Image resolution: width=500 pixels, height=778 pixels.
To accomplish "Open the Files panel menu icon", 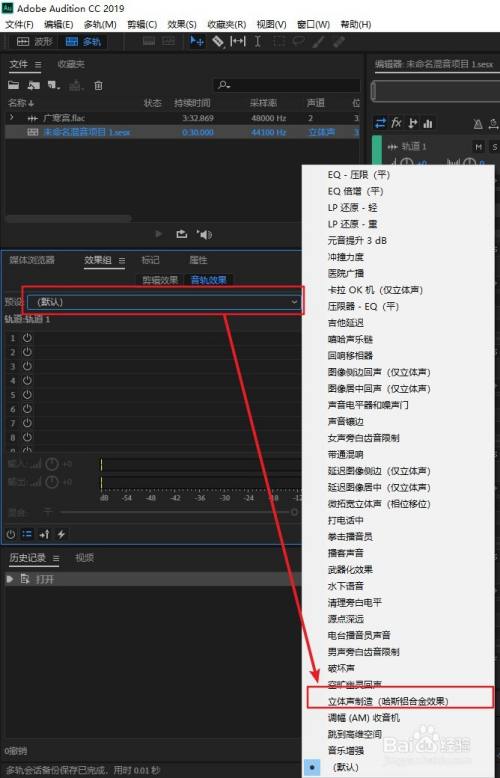I will (38, 65).
